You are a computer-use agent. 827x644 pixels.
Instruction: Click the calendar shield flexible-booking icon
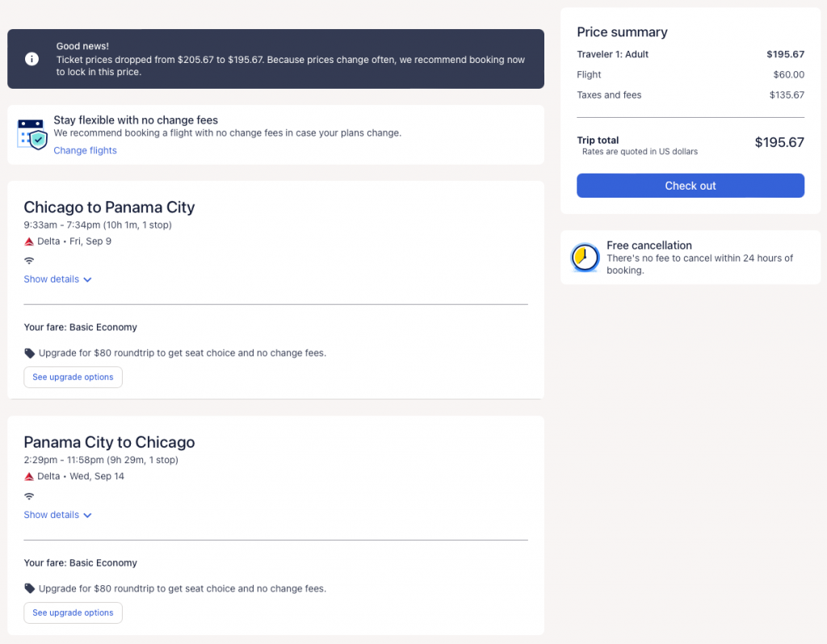pyautogui.click(x=32, y=134)
